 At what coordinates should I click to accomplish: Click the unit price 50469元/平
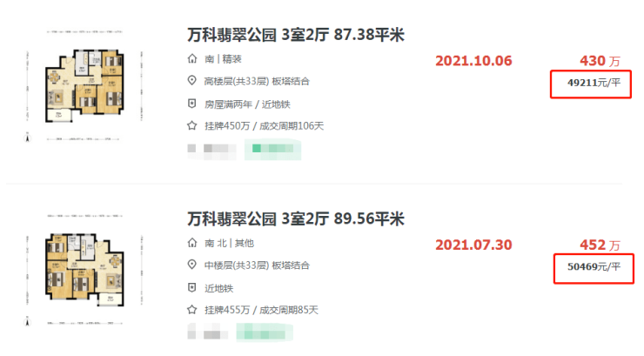click(x=592, y=266)
